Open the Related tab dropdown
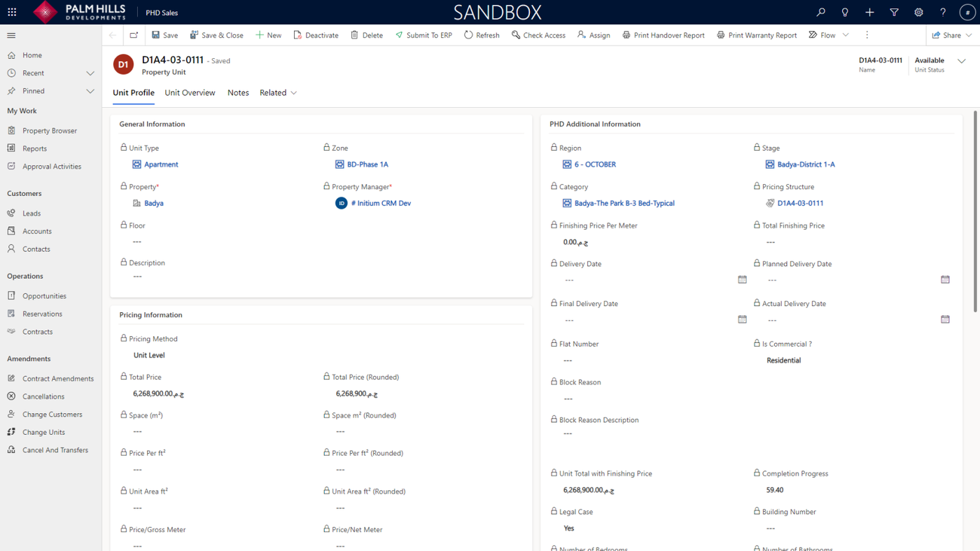The image size is (980, 551). (x=279, y=92)
